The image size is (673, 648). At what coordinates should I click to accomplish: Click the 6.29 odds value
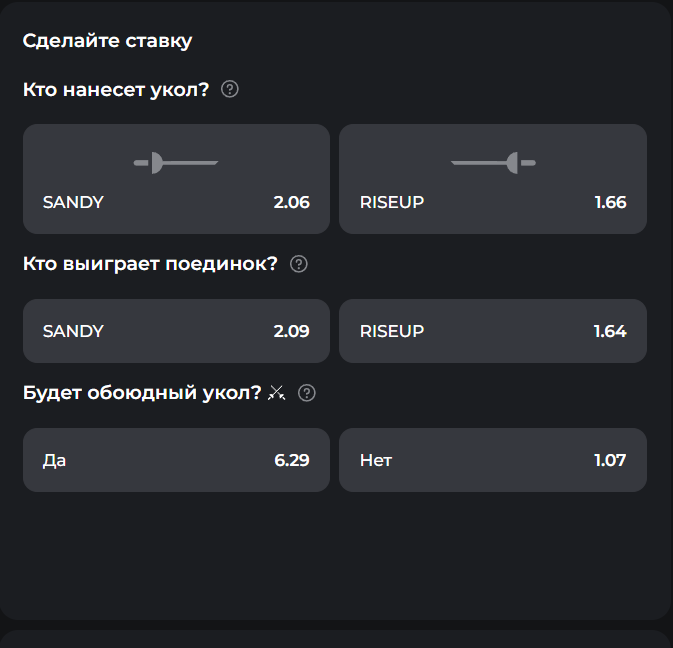pos(291,460)
